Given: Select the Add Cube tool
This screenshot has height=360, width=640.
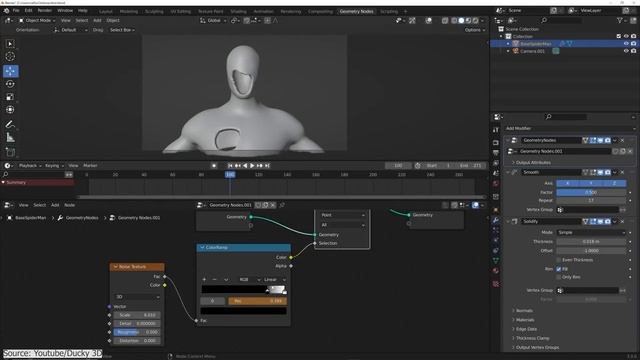Looking at the screenshot, I should pos(10,152).
